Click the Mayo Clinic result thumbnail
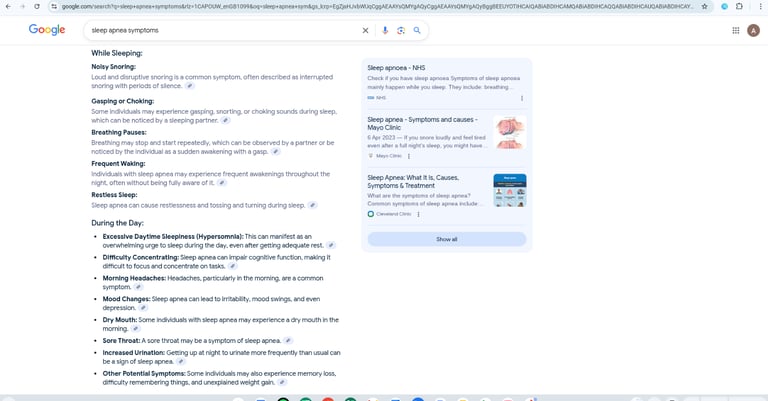 click(510, 132)
